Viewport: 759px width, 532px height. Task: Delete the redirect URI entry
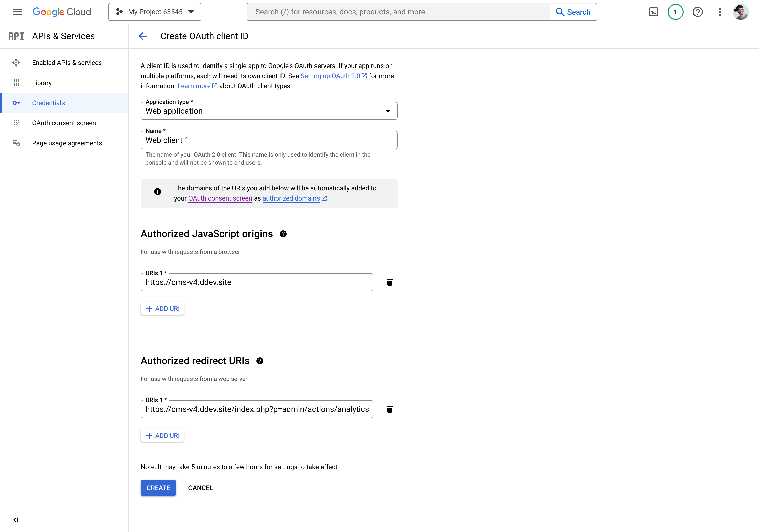[x=390, y=409]
